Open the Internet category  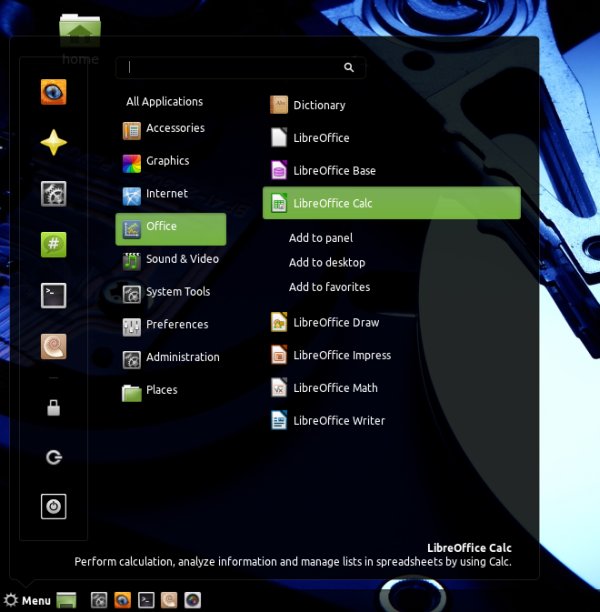tap(171, 194)
